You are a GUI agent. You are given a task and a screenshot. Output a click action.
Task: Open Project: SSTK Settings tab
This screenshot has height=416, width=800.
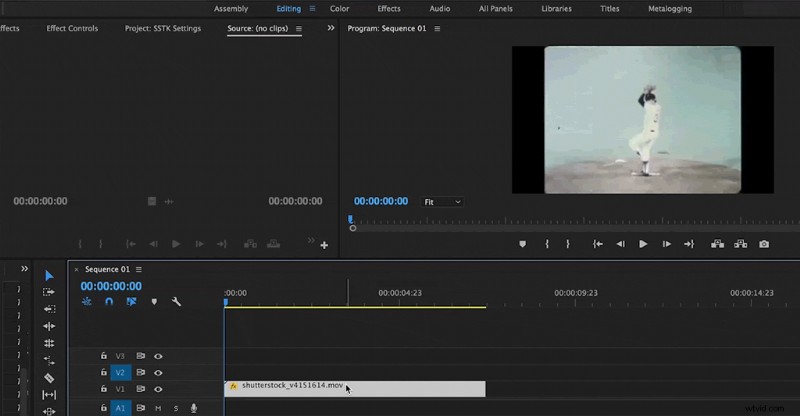[x=163, y=29]
